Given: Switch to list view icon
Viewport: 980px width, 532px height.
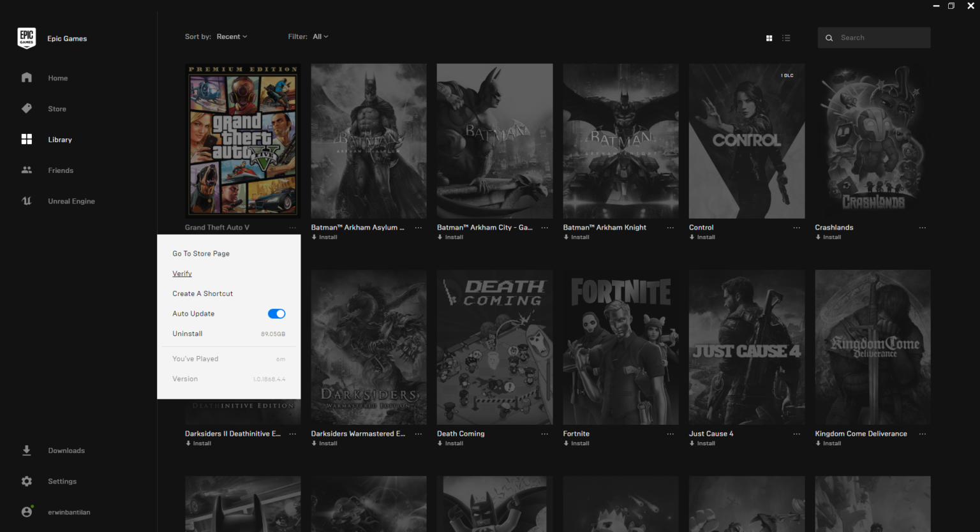Looking at the screenshot, I should [786, 38].
